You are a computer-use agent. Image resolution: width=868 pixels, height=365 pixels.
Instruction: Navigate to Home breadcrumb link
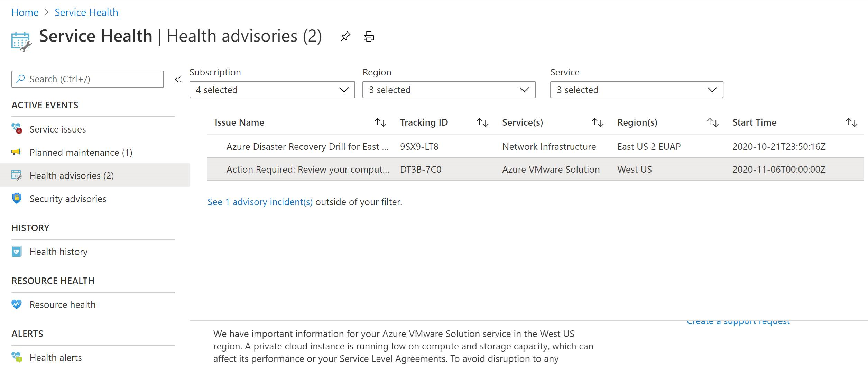tap(25, 12)
